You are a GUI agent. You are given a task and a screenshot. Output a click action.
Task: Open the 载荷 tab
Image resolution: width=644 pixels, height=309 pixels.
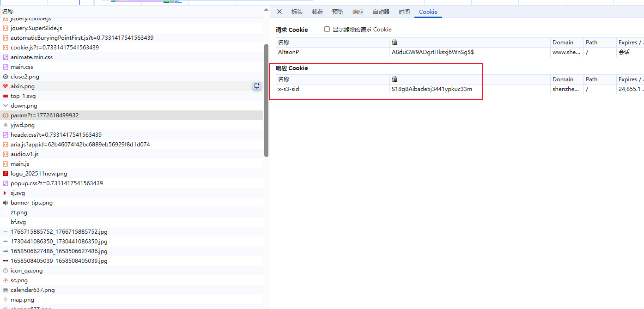(x=317, y=12)
